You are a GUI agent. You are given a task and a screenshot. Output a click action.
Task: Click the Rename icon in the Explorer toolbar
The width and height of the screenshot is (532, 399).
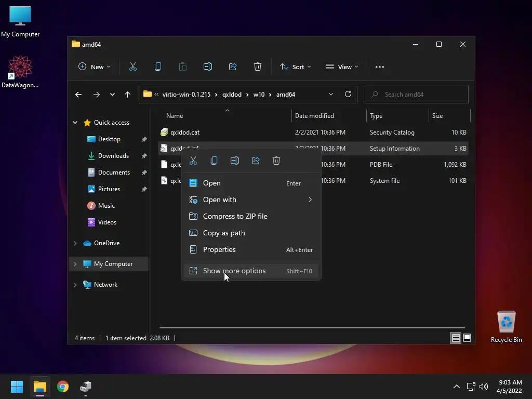coord(208,67)
